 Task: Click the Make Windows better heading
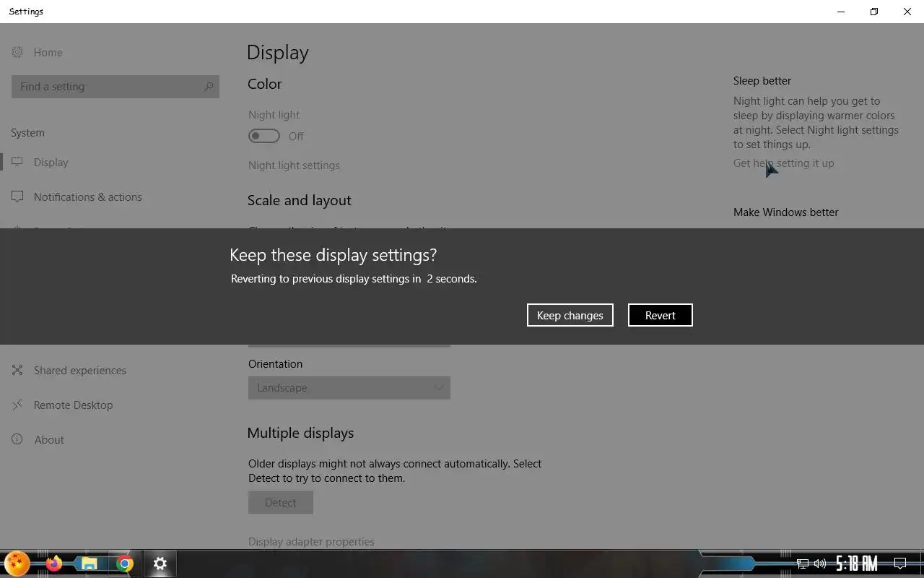pyautogui.click(x=786, y=212)
